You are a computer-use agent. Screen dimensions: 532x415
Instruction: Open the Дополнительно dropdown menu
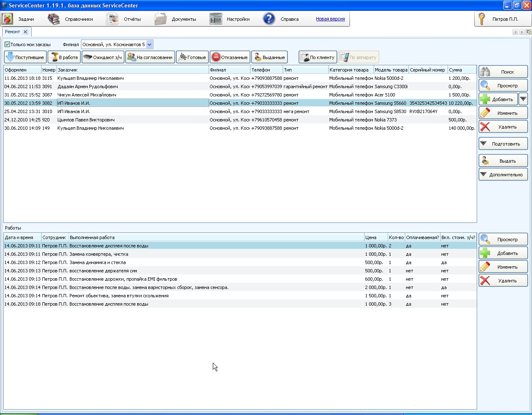pyautogui.click(x=503, y=175)
